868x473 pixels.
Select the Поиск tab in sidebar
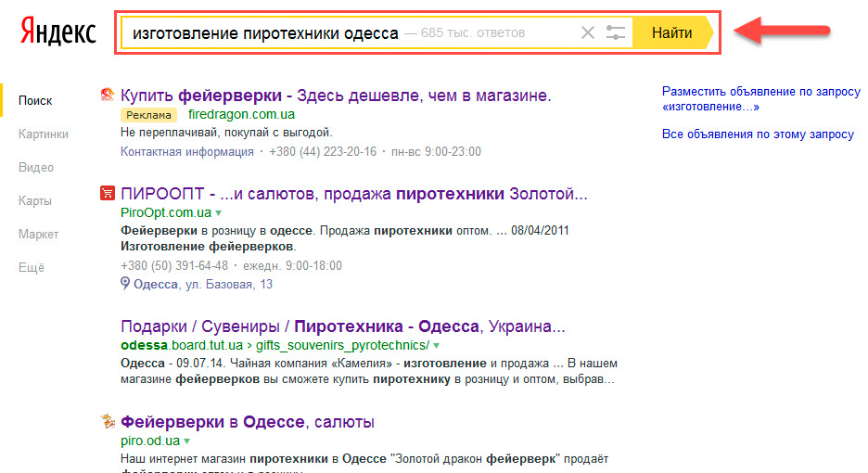[x=35, y=101]
